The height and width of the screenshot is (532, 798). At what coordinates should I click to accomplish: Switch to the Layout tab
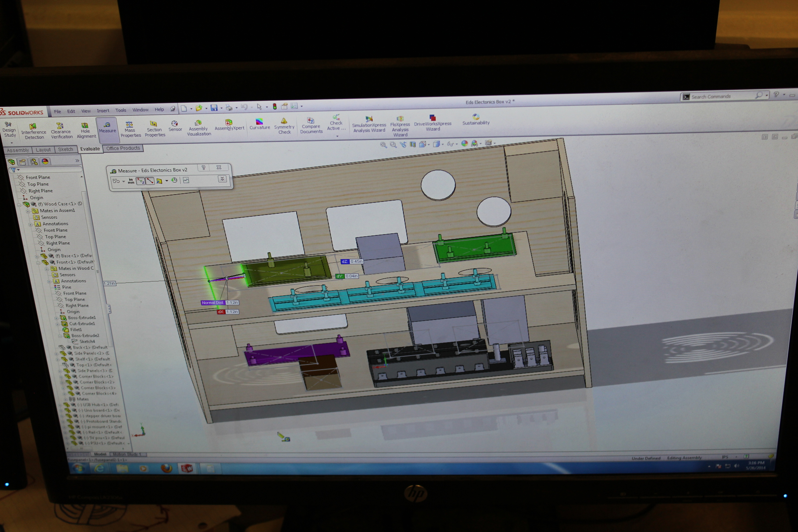[43, 150]
